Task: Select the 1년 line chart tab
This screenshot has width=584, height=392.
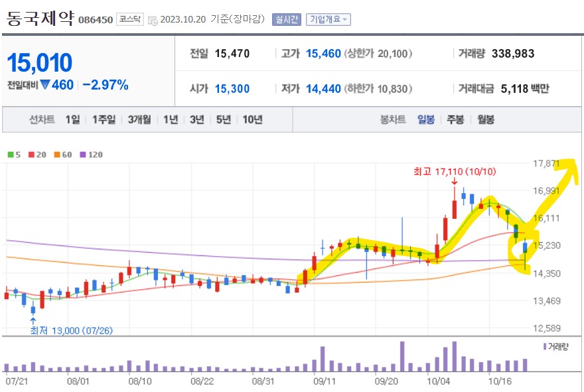Action: [x=171, y=119]
